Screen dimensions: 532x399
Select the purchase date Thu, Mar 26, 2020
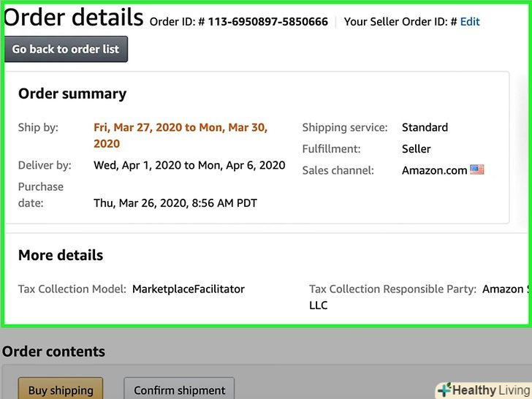click(175, 203)
